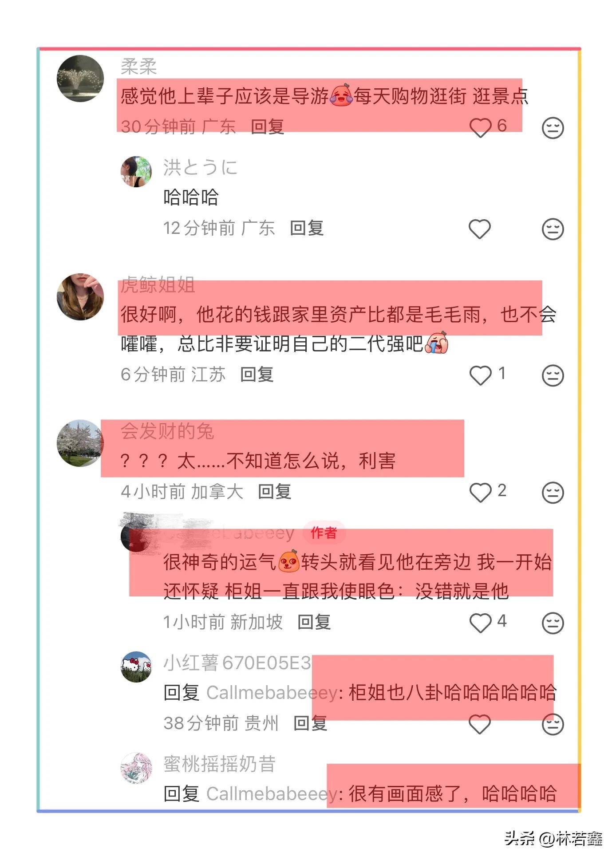Tap dislike face on 虎鲸姐姐's comment
The width and height of the screenshot is (616, 860).
point(553,375)
